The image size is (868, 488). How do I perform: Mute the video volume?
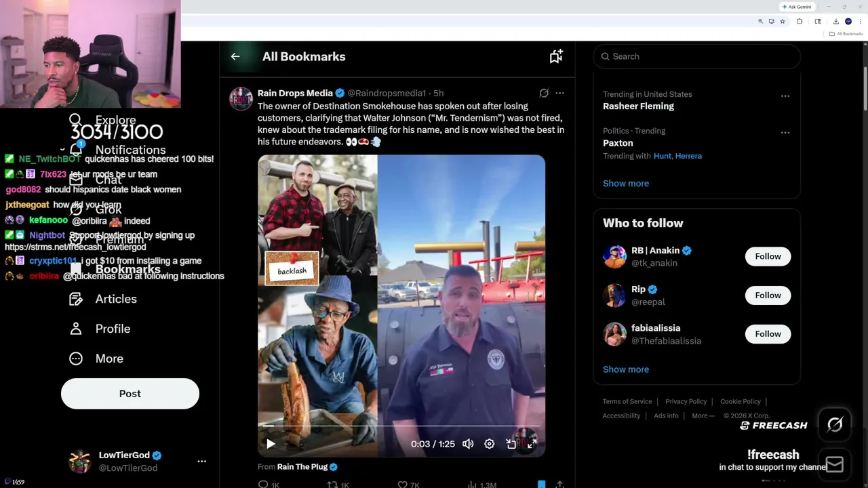coord(468,444)
